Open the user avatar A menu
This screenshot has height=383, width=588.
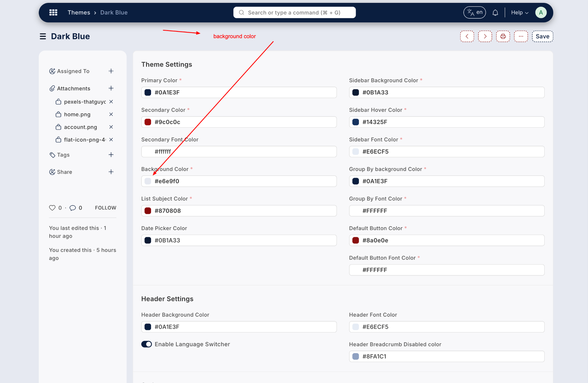(x=541, y=13)
